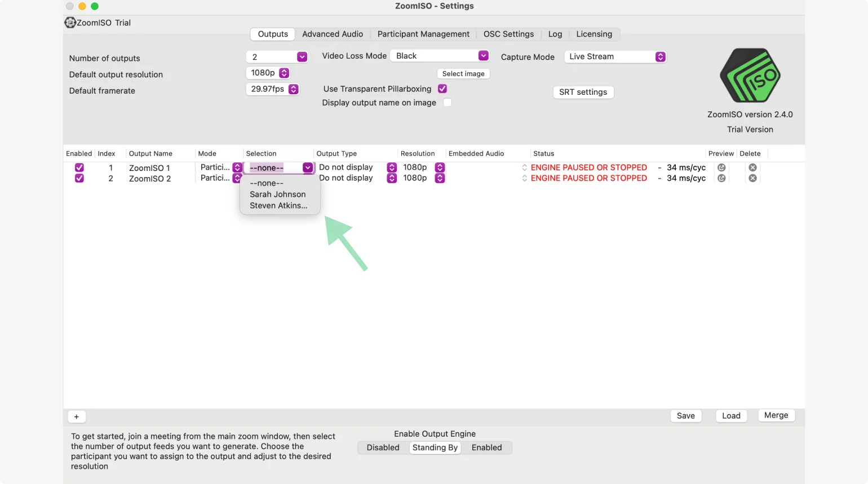Image resolution: width=868 pixels, height=484 pixels.
Task: Switch to the Advanced Audio tab
Action: 333,34
